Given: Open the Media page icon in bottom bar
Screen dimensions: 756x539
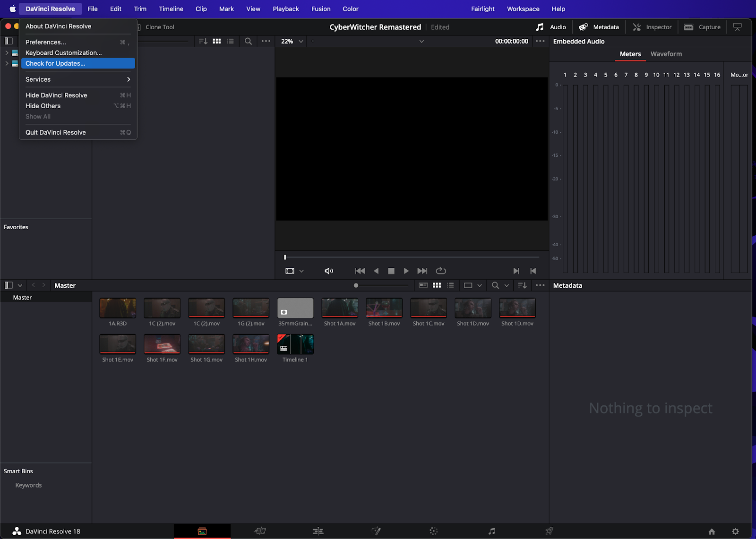Looking at the screenshot, I should pos(202,531).
